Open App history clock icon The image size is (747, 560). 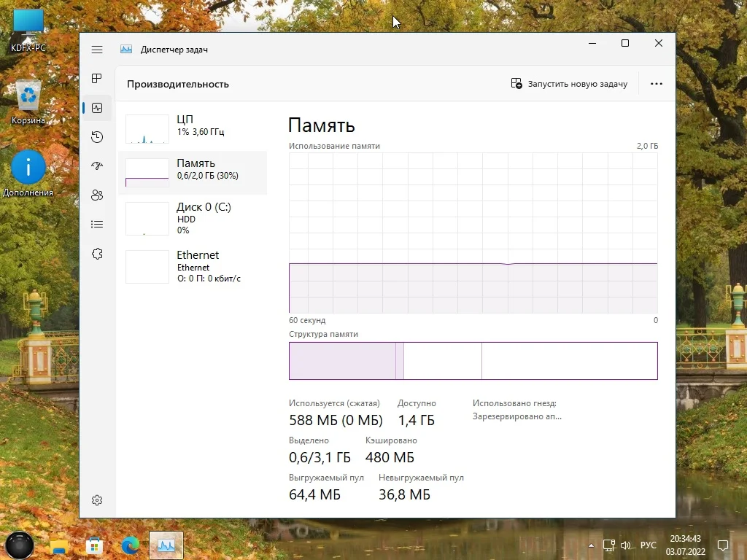pyautogui.click(x=97, y=137)
